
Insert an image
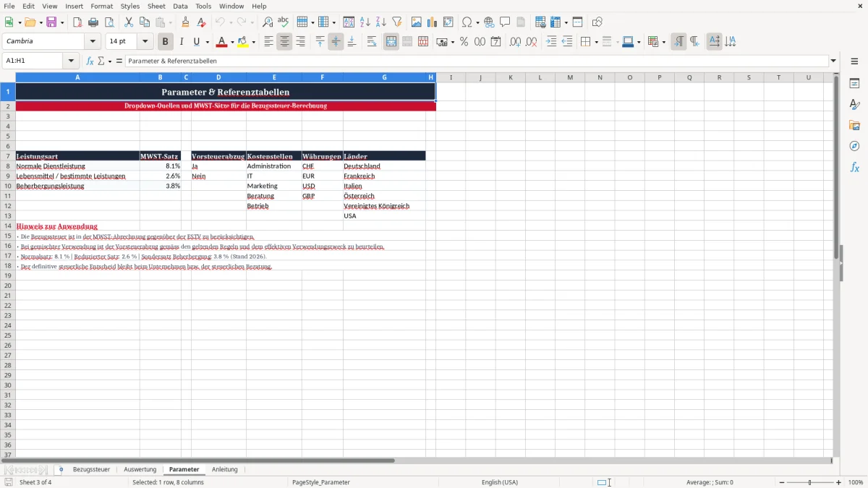(x=417, y=22)
